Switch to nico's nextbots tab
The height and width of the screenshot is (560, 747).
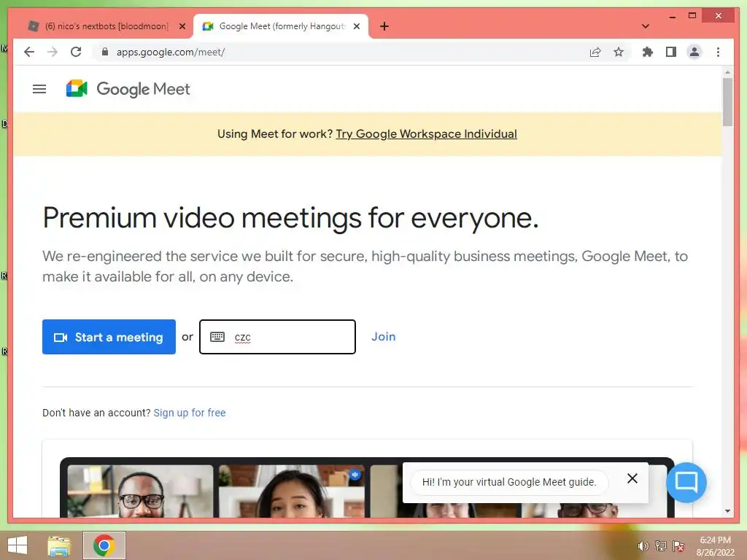tap(107, 26)
